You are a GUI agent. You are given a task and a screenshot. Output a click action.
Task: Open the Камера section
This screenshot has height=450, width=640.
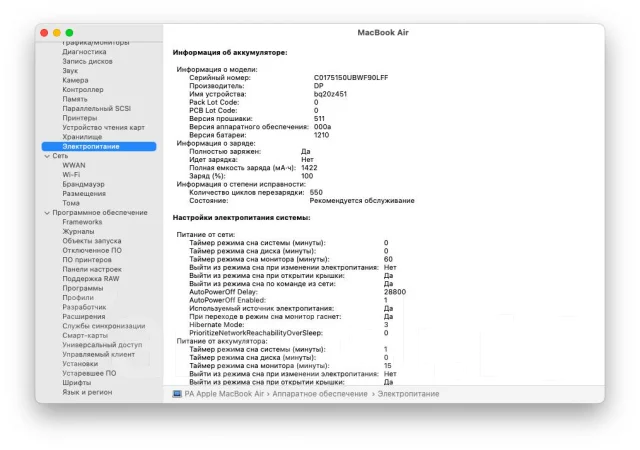tap(75, 80)
